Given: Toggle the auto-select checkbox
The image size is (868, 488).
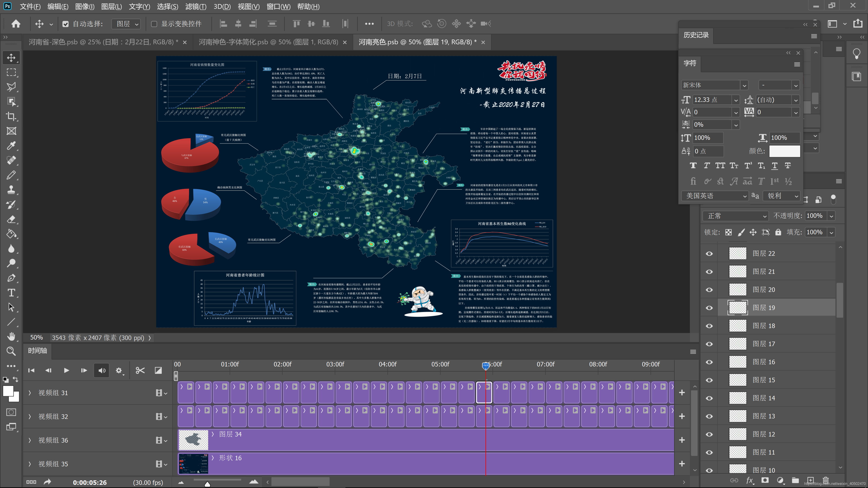Looking at the screenshot, I should (x=65, y=24).
